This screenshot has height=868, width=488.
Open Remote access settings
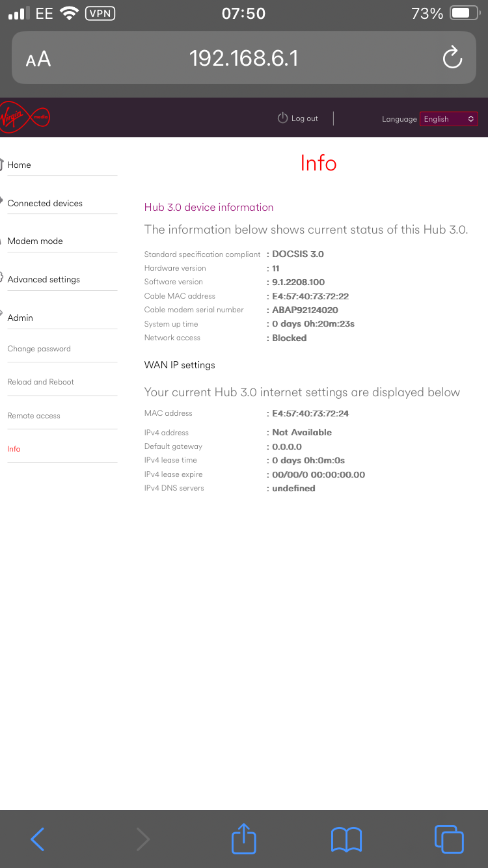(34, 416)
